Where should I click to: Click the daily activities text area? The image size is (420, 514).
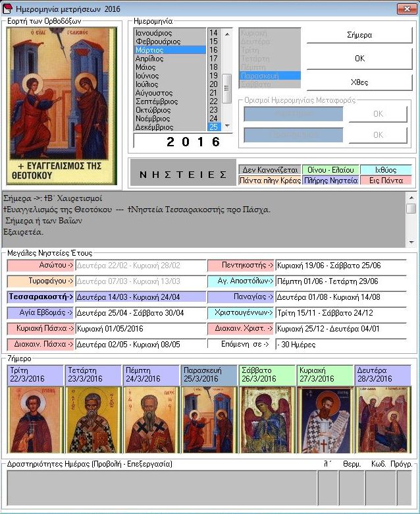tap(162, 488)
